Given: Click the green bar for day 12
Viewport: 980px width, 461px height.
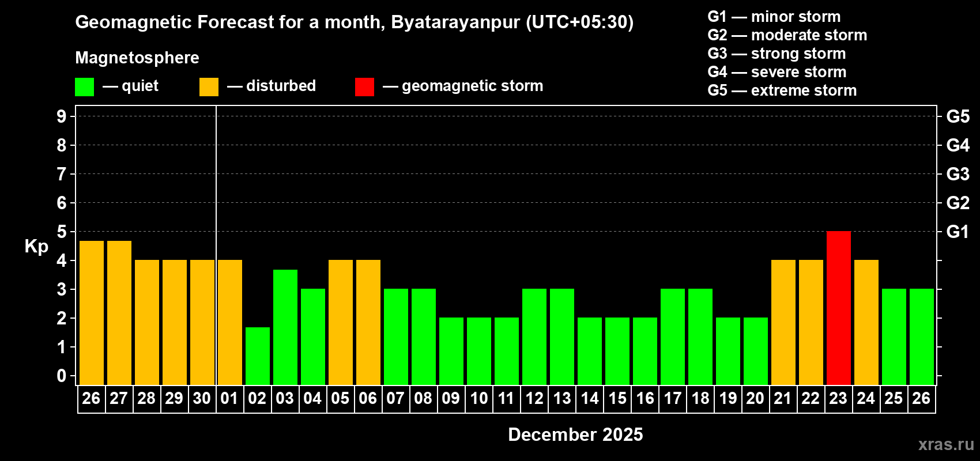Looking at the screenshot, I should (x=534, y=337).
